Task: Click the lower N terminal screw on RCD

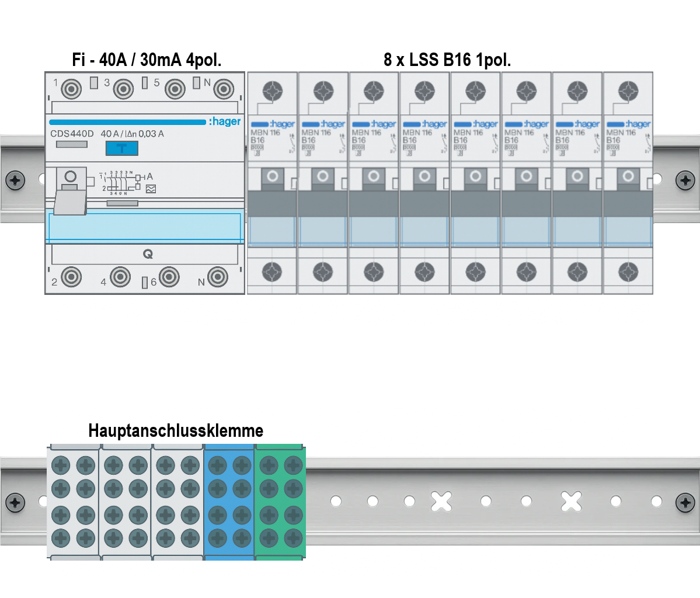Action: [x=218, y=277]
